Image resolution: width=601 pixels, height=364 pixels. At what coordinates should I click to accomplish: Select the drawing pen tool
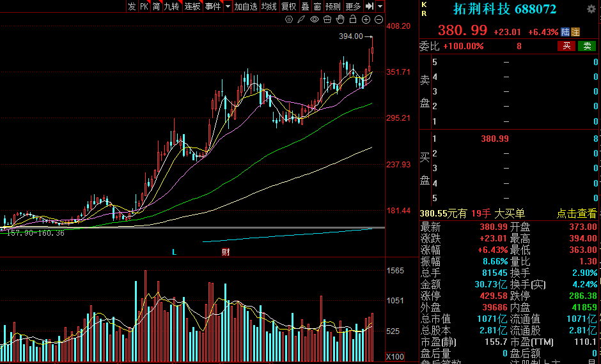coord(302,19)
